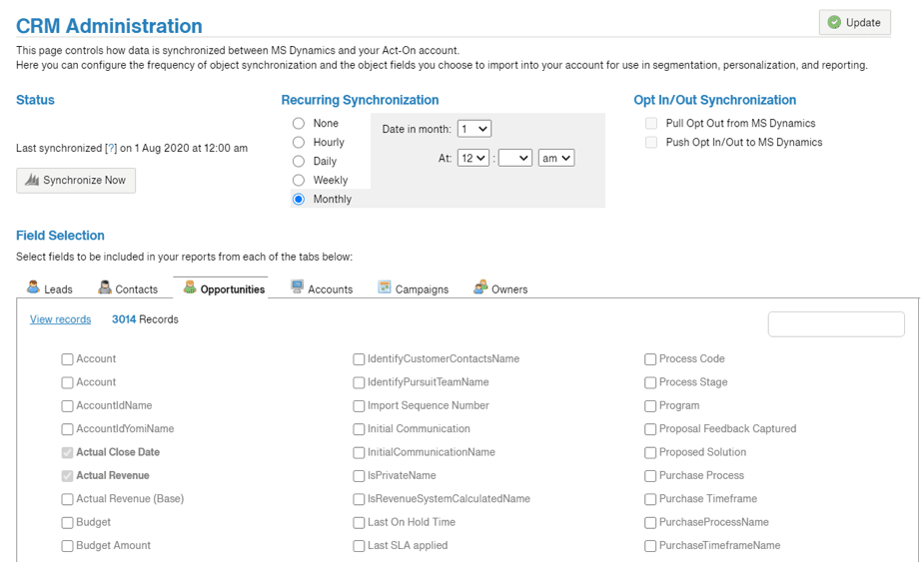
Task: Click the field search input box
Action: pyautogui.click(x=836, y=323)
